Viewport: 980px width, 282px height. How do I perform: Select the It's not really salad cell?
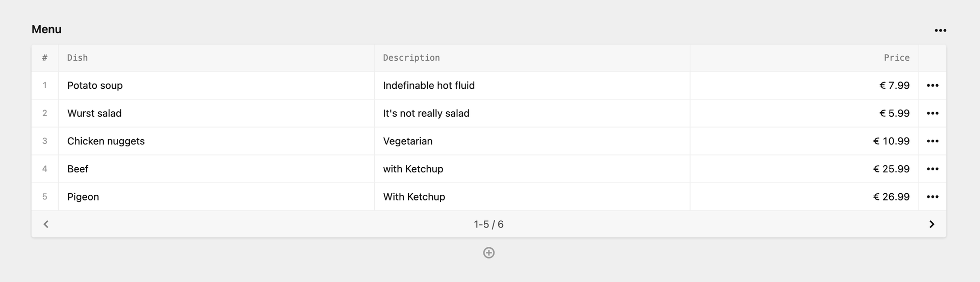point(532,113)
